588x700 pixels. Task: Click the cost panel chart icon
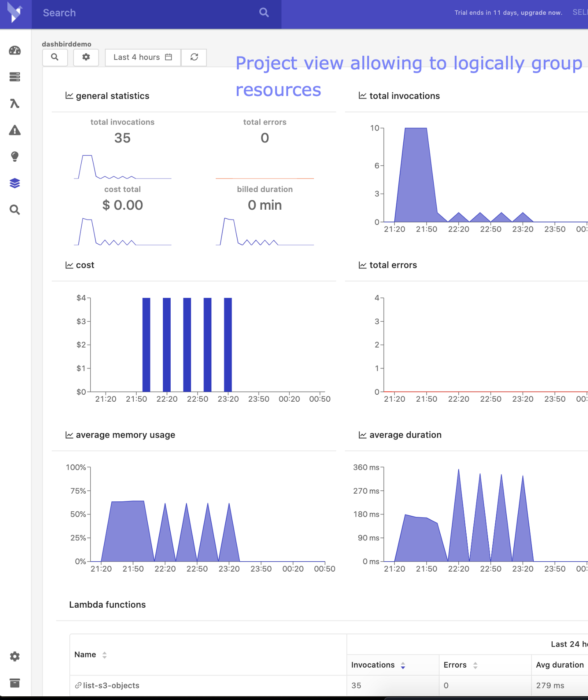coord(69,265)
